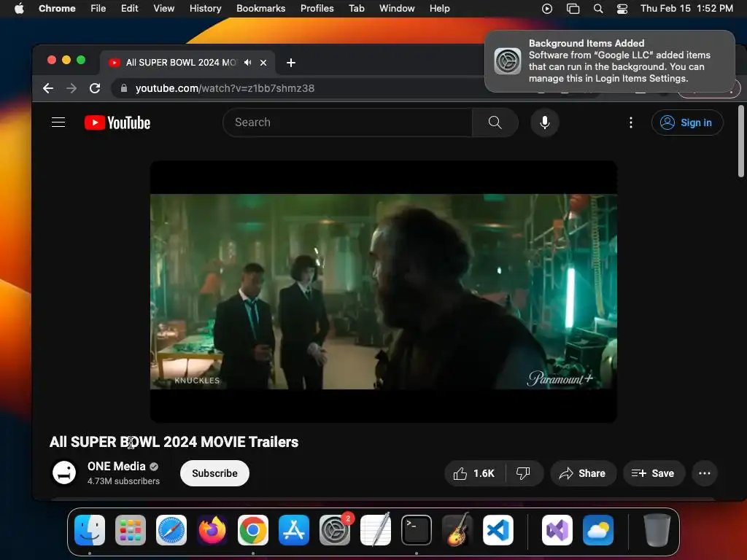Open the Bookmarks menu
Screen dimensions: 747x560
pyautogui.click(x=260, y=8)
